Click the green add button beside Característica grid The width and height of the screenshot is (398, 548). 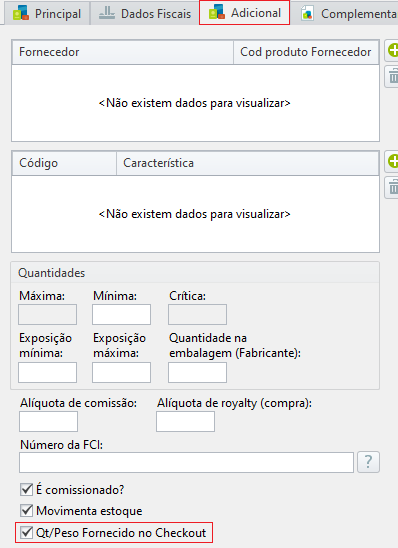[x=392, y=161]
